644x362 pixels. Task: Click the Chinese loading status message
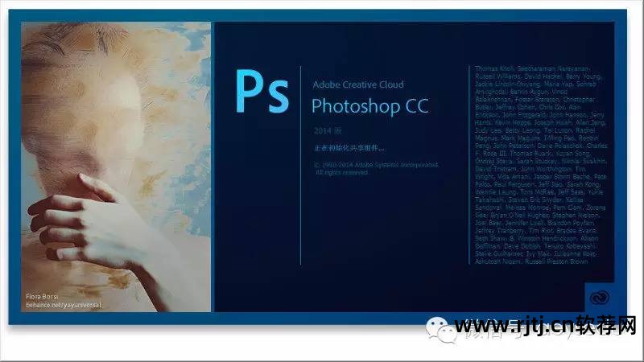coord(349,148)
